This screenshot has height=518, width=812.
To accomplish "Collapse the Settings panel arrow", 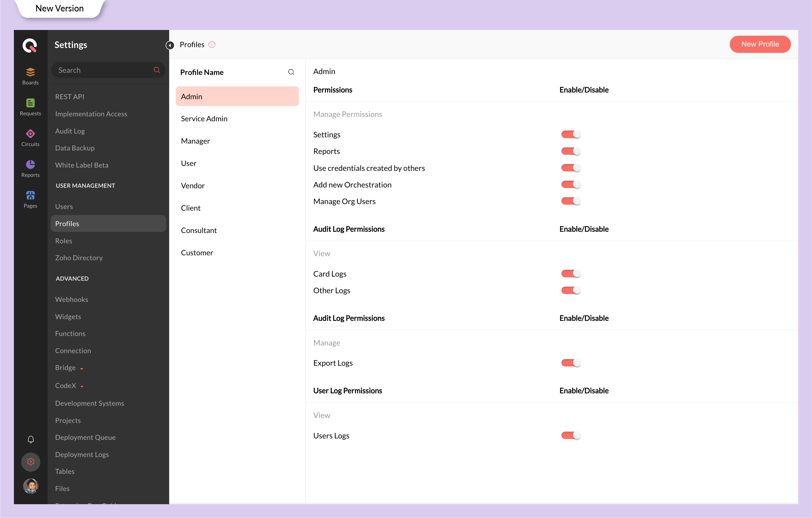I will pos(170,45).
